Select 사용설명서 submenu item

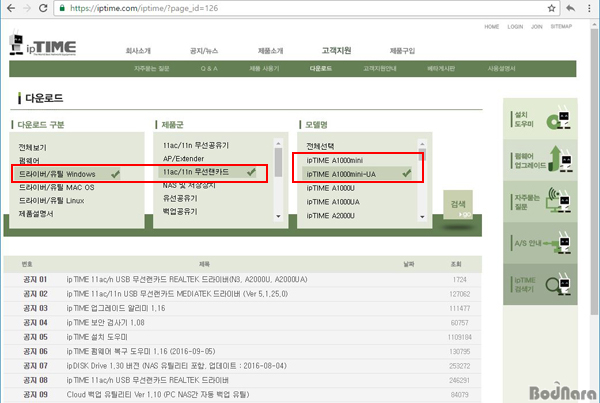(501, 69)
